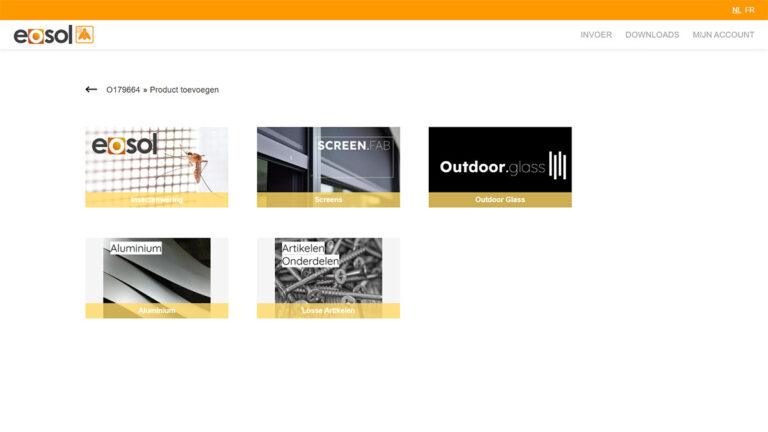
Task: Open the Outdoor Glass product tile
Action: click(500, 167)
